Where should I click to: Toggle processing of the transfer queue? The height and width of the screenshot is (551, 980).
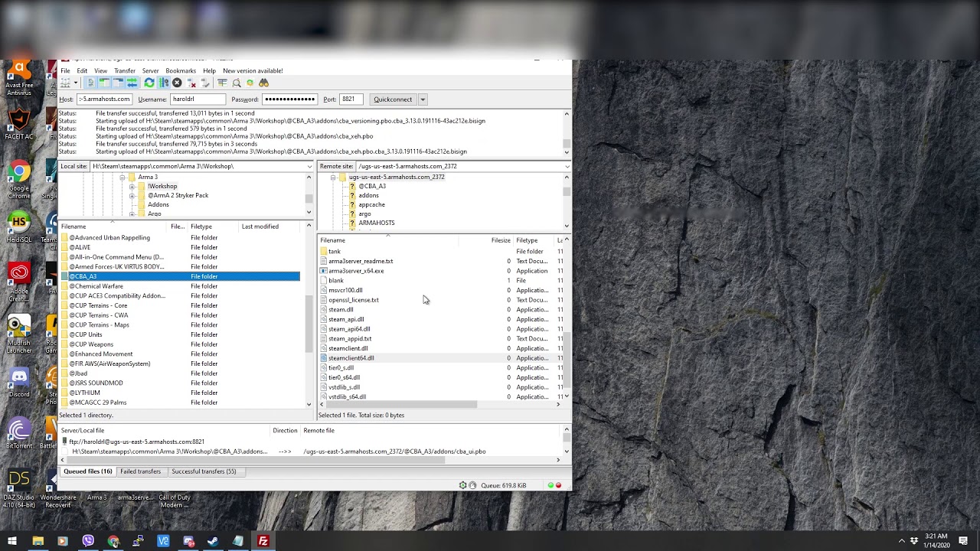click(x=163, y=83)
